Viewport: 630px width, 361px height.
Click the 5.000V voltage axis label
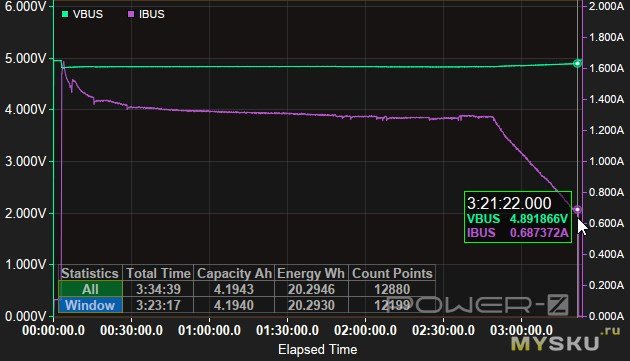(x=26, y=58)
